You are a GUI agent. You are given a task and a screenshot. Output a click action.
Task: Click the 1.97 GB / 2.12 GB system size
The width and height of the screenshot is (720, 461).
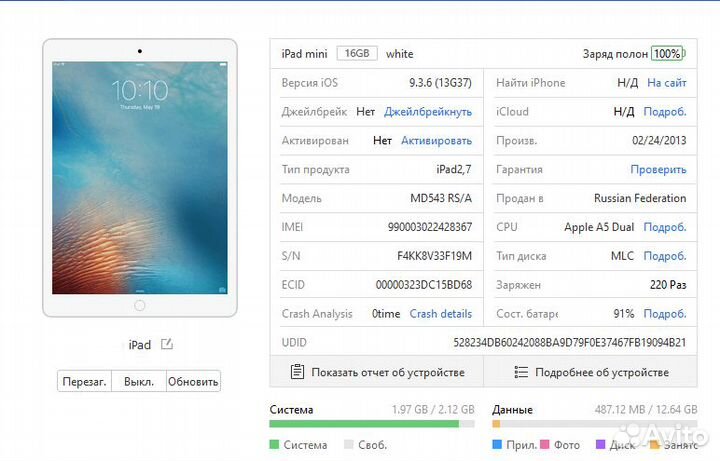pyautogui.click(x=433, y=409)
